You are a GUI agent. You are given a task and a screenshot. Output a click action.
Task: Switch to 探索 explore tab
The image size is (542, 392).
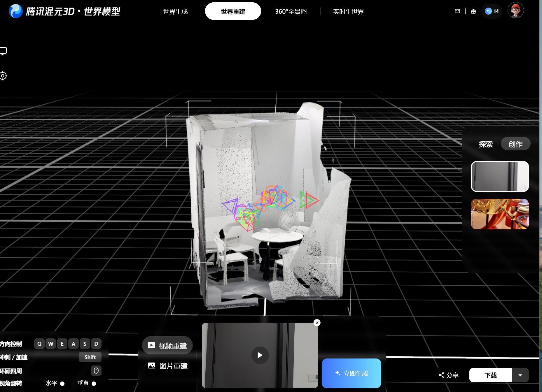point(486,144)
